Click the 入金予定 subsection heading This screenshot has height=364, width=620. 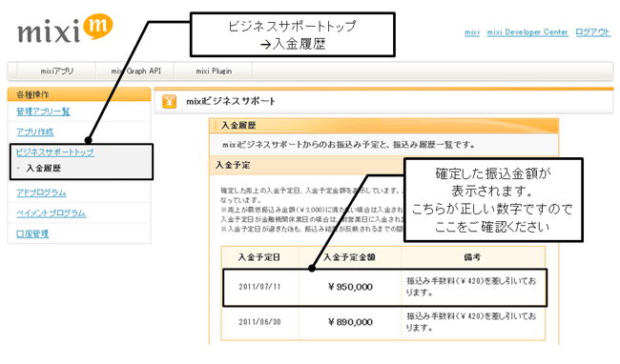[x=233, y=165]
